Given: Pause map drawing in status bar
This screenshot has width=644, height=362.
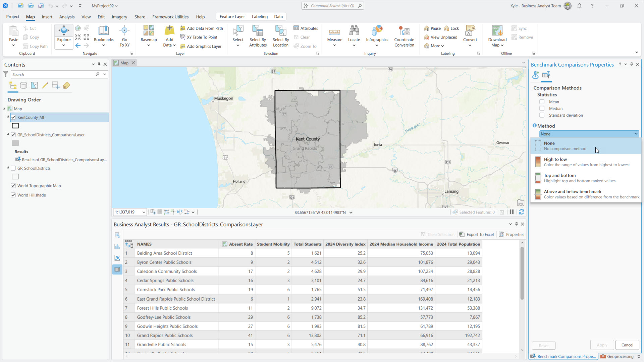Looking at the screenshot, I should [512, 212].
